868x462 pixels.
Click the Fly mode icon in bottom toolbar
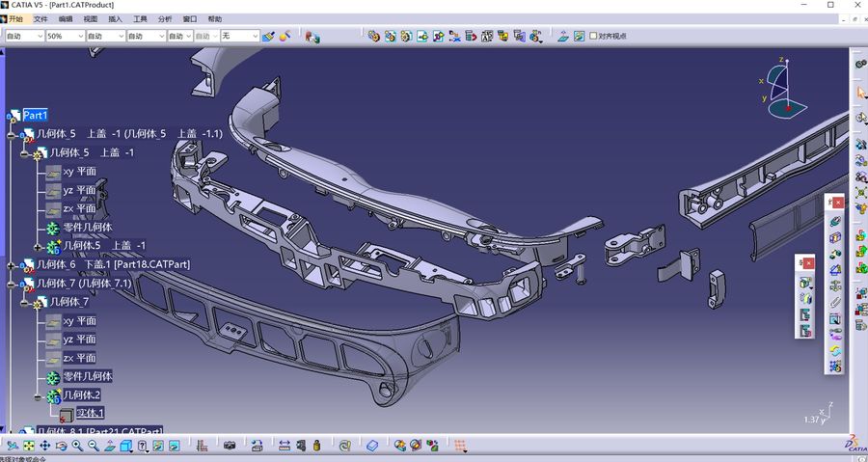click(13, 446)
